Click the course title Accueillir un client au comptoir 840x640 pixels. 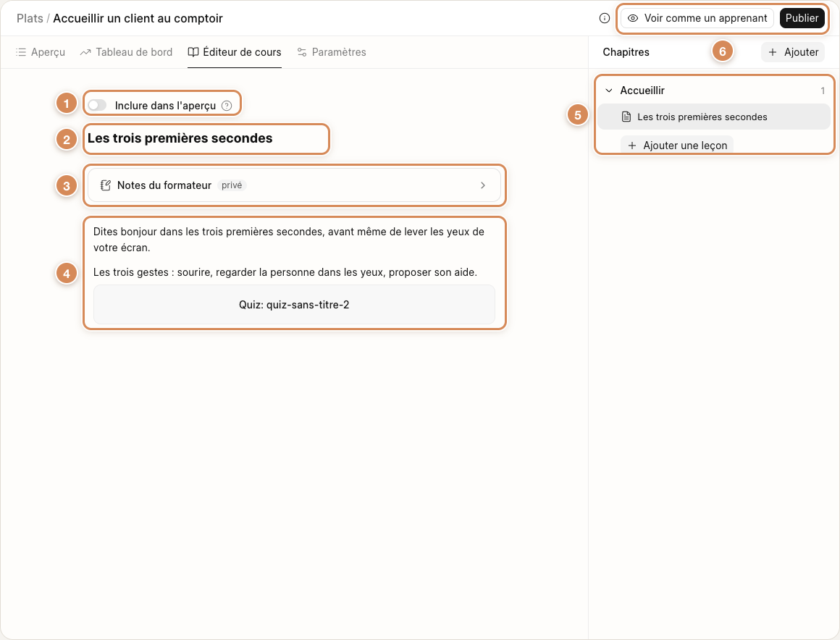point(138,18)
